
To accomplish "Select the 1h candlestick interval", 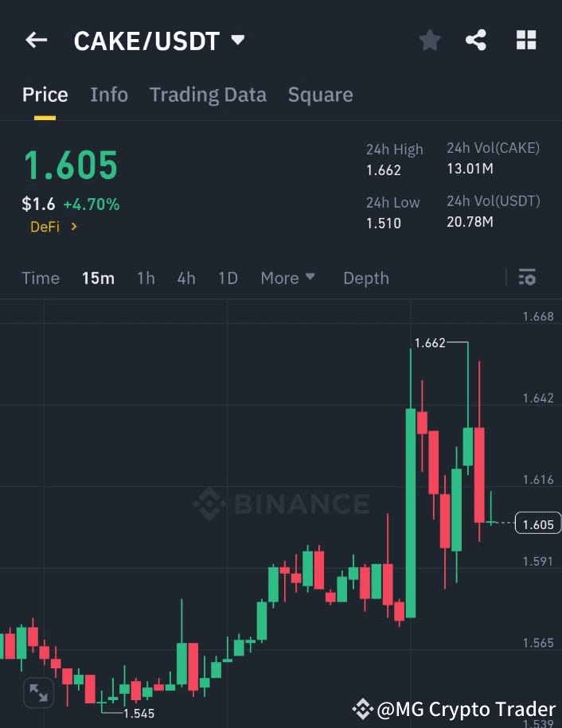I will tap(146, 278).
